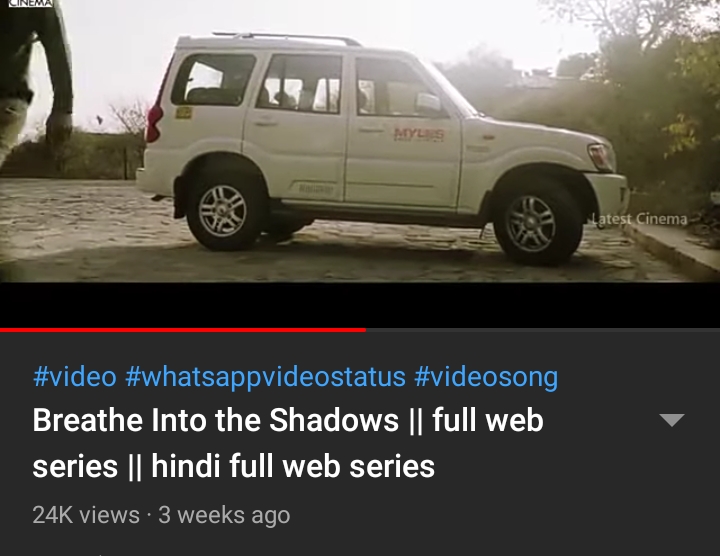Click the SUV's front wheel
This screenshot has height=556, width=720.
pos(533,223)
